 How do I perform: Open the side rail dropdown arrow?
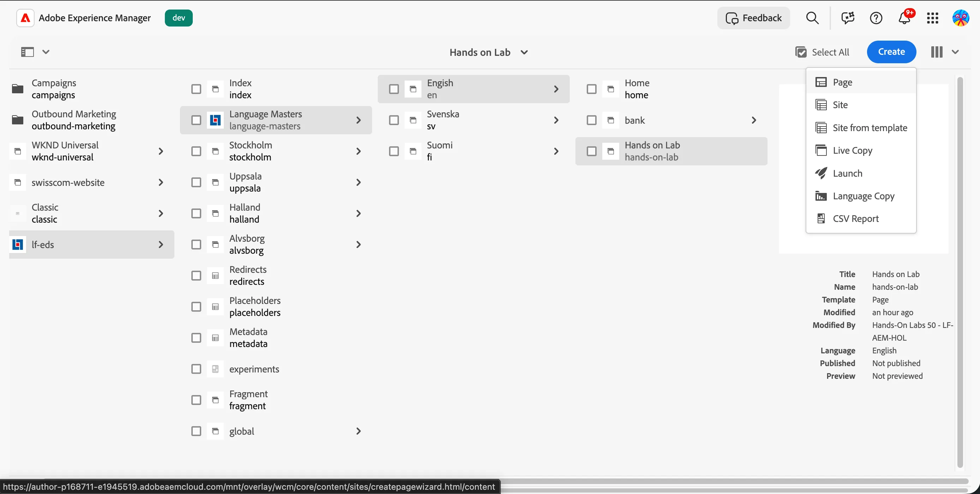(46, 52)
